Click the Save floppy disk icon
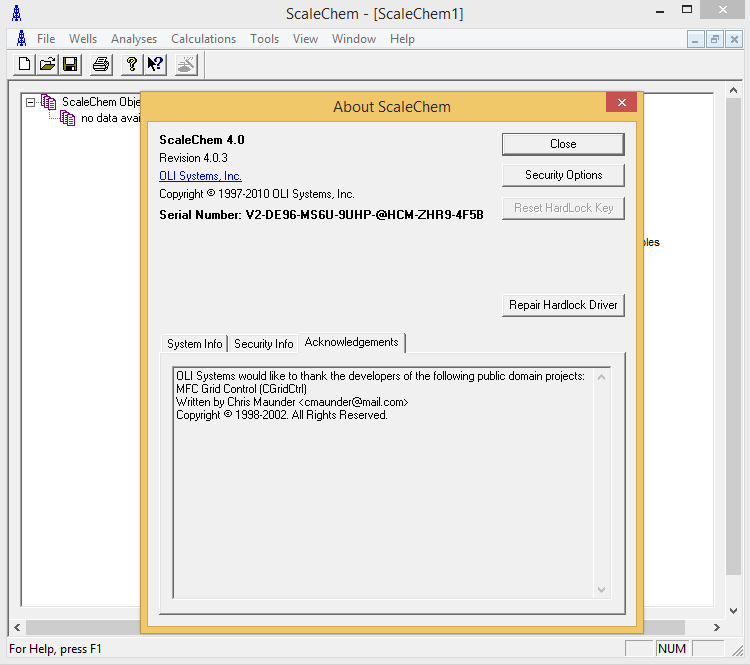This screenshot has height=665, width=750. click(x=70, y=65)
